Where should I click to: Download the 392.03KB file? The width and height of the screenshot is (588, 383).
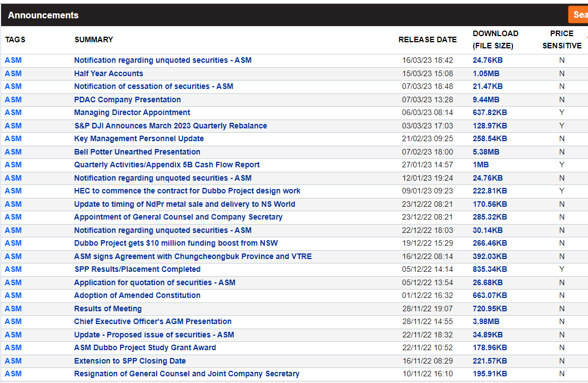pyautogui.click(x=490, y=256)
